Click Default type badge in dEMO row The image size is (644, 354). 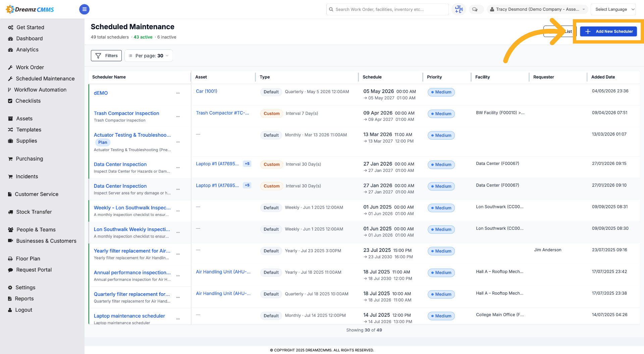click(271, 92)
